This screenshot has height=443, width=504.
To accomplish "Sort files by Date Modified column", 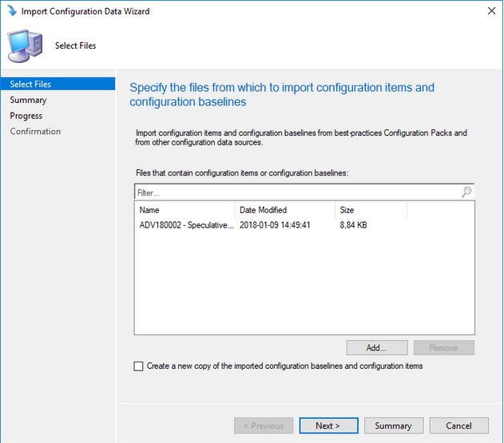I will tap(284, 210).
